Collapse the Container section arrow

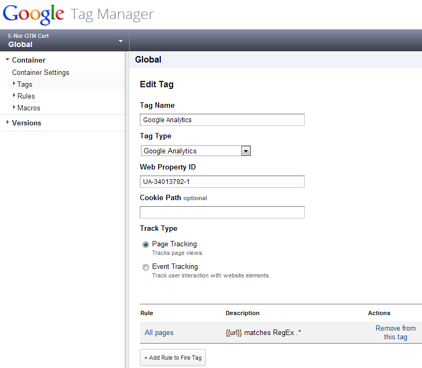[7, 60]
